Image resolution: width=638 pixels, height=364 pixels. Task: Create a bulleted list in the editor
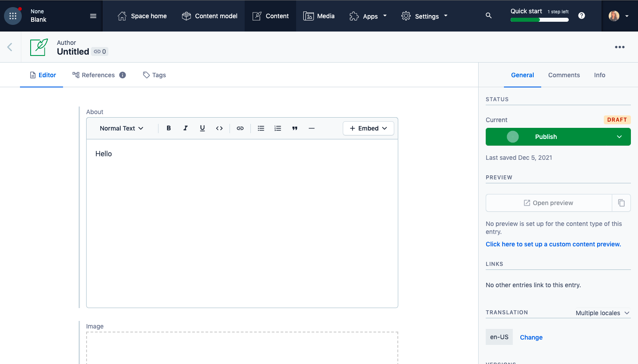[x=261, y=128]
